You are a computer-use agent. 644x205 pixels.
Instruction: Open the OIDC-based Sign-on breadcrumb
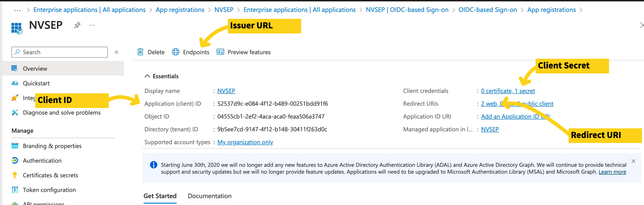coord(488,10)
